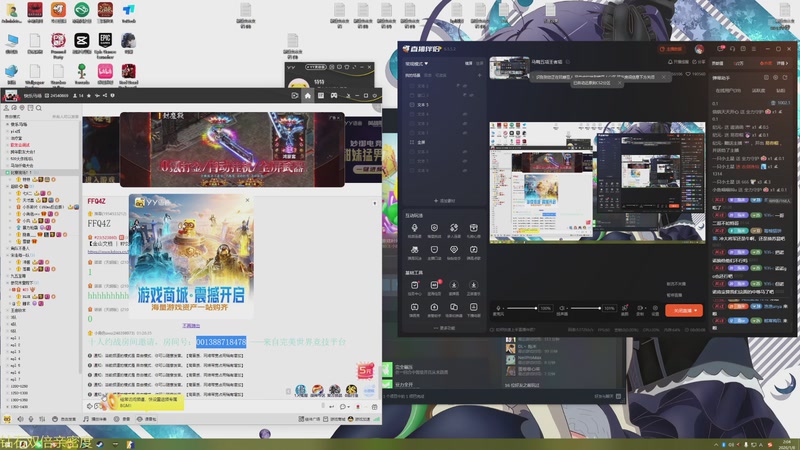The image size is (800, 450).
Task: Click the video play icon in YY title bar
Action: tap(294, 95)
